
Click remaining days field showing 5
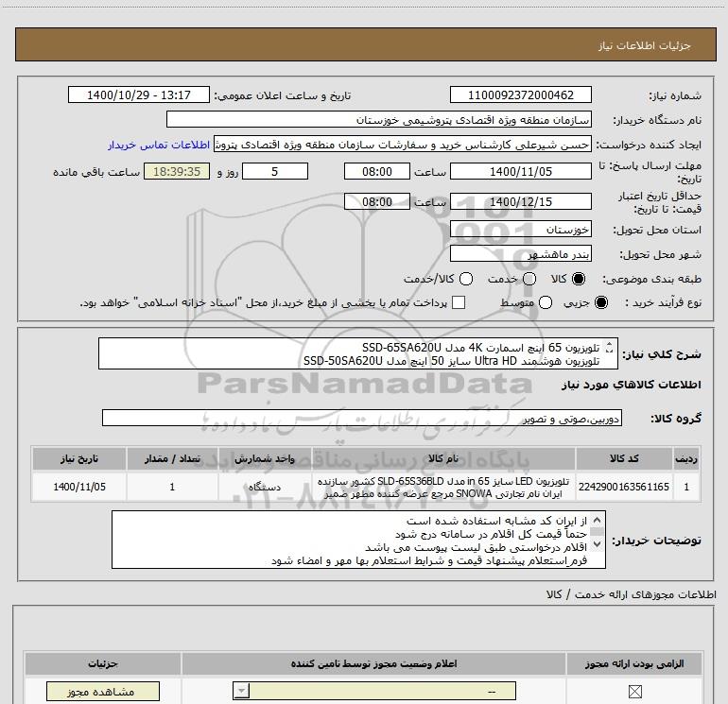tap(275, 172)
